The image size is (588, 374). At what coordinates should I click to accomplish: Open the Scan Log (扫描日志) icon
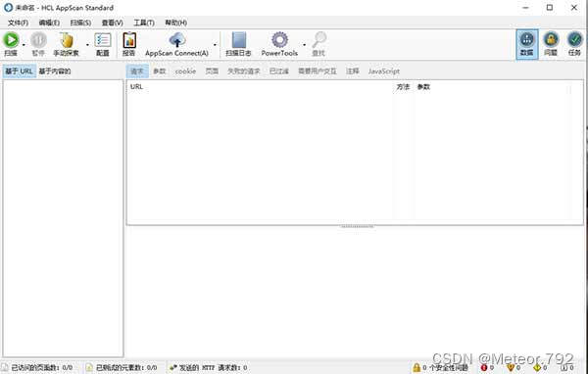(x=238, y=40)
